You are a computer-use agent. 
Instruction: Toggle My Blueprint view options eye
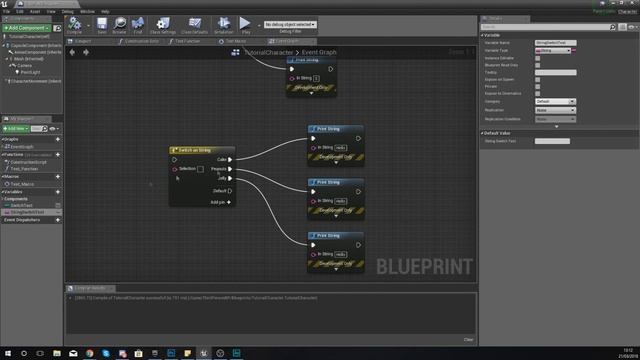click(x=53, y=129)
